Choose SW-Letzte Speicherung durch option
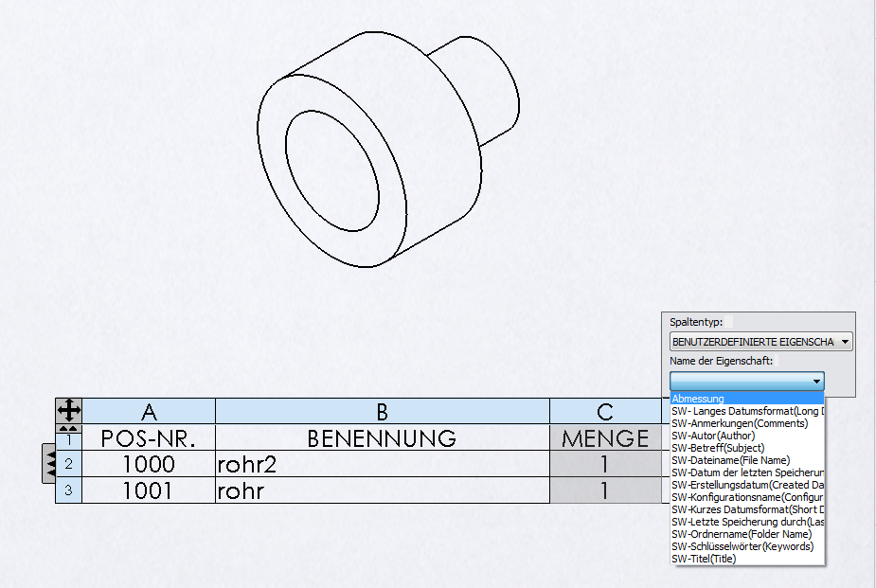This screenshot has width=876, height=588. coord(747,522)
